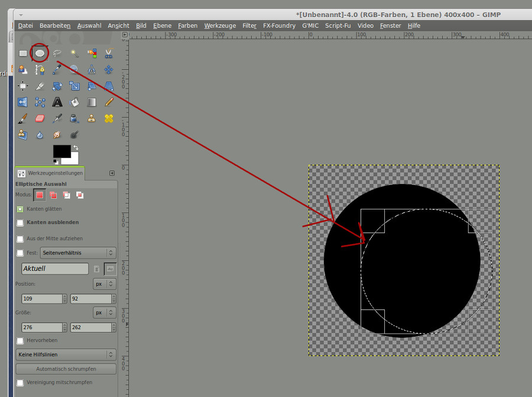This screenshot has width=532, height=397.
Task: Activate the Eraser tool
Action: (x=40, y=118)
